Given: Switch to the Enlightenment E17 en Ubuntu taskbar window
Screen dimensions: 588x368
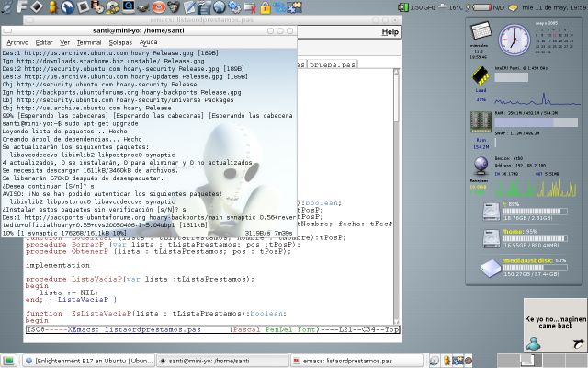Looking at the screenshot, I should [89, 361].
